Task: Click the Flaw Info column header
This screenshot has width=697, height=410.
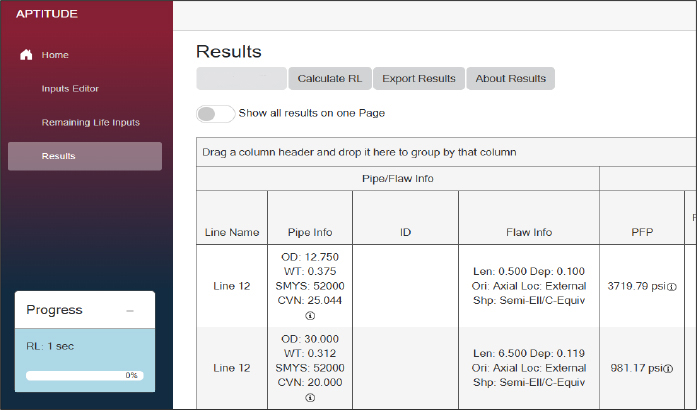Action: (528, 232)
